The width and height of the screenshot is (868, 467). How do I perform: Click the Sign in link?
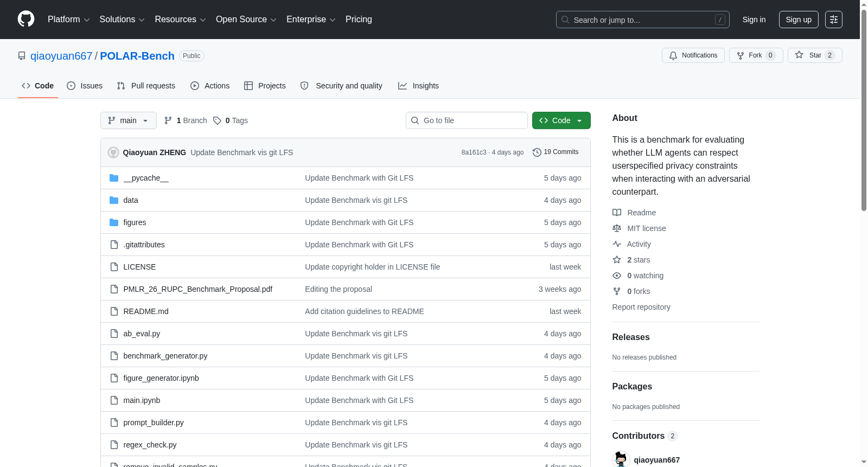coord(754,20)
